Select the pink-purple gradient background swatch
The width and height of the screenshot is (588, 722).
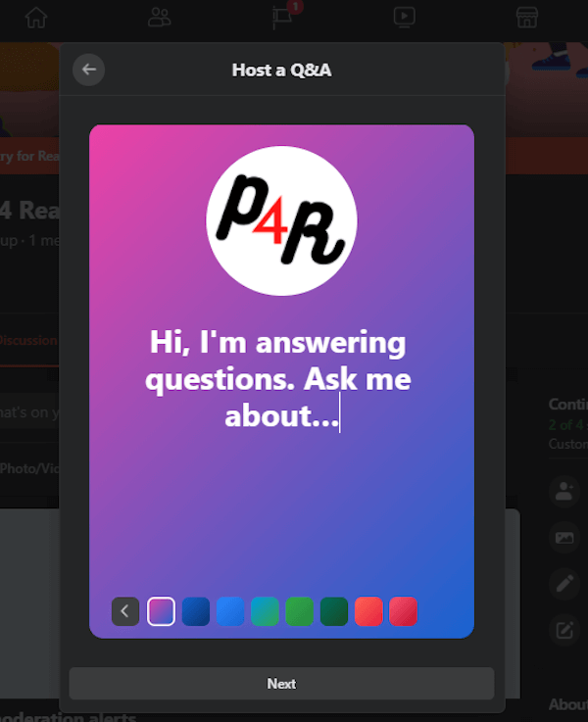(161, 611)
